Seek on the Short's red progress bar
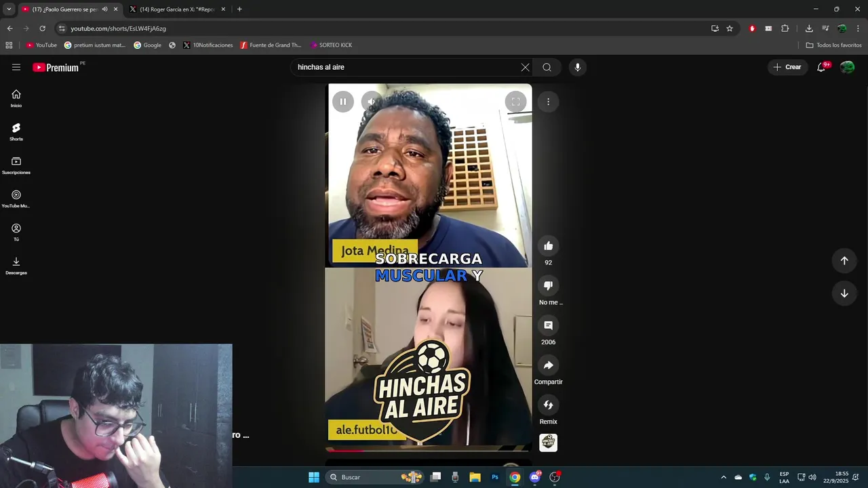The image size is (868, 488). point(429,449)
